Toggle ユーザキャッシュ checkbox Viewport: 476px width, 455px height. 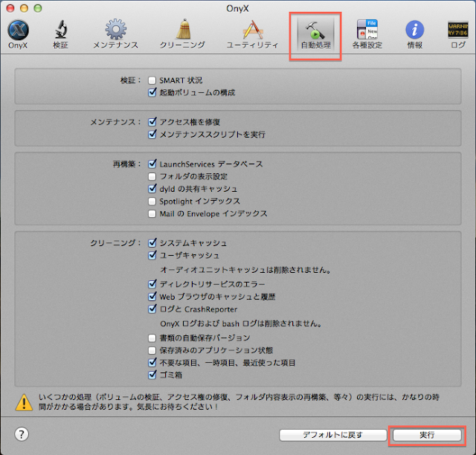pyautogui.click(x=152, y=255)
